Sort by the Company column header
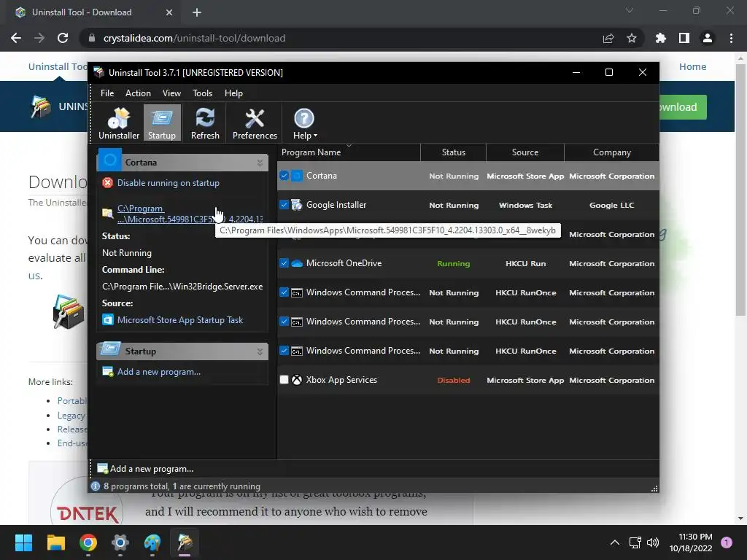 [612, 152]
